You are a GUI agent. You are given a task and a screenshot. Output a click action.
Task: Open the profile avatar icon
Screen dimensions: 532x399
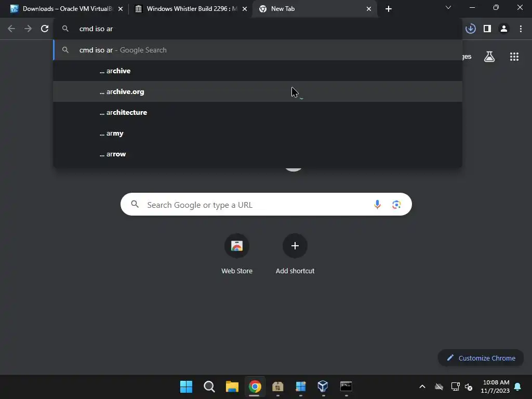504,29
